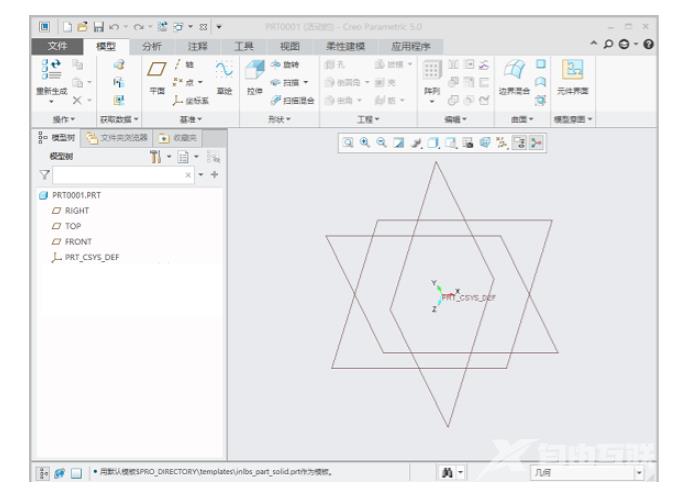Open the File (文件) menu
This screenshot has width=673, height=496.
coord(57,46)
